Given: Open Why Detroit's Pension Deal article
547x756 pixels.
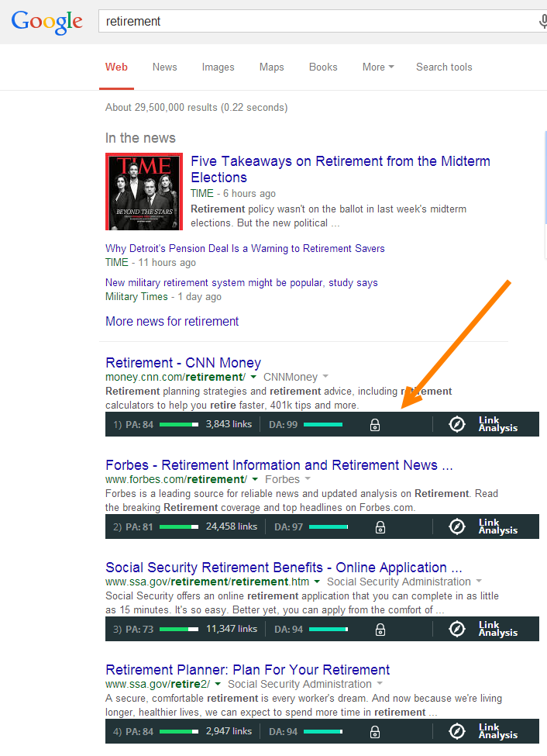Looking at the screenshot, I should click(x=245, y=248).
